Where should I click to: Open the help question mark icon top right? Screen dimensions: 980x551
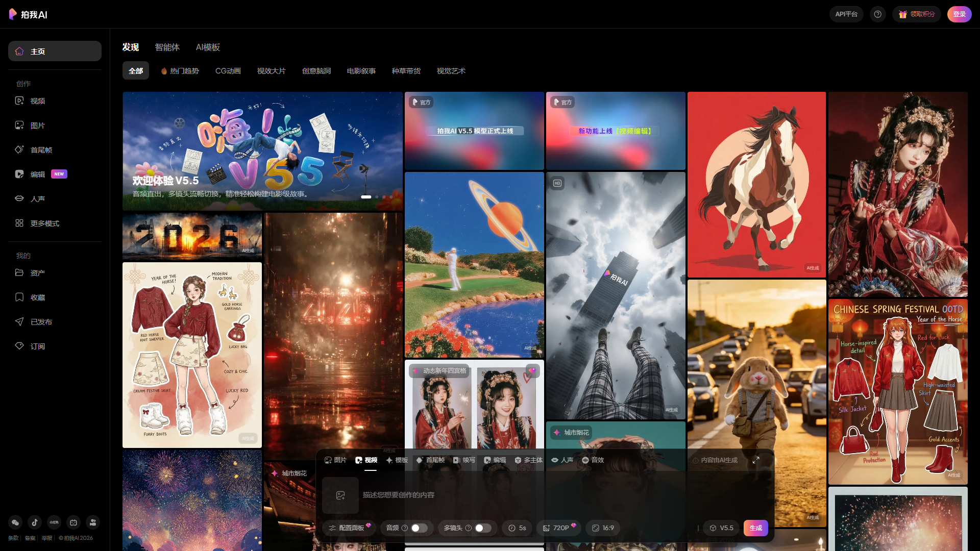coord(877,14)
